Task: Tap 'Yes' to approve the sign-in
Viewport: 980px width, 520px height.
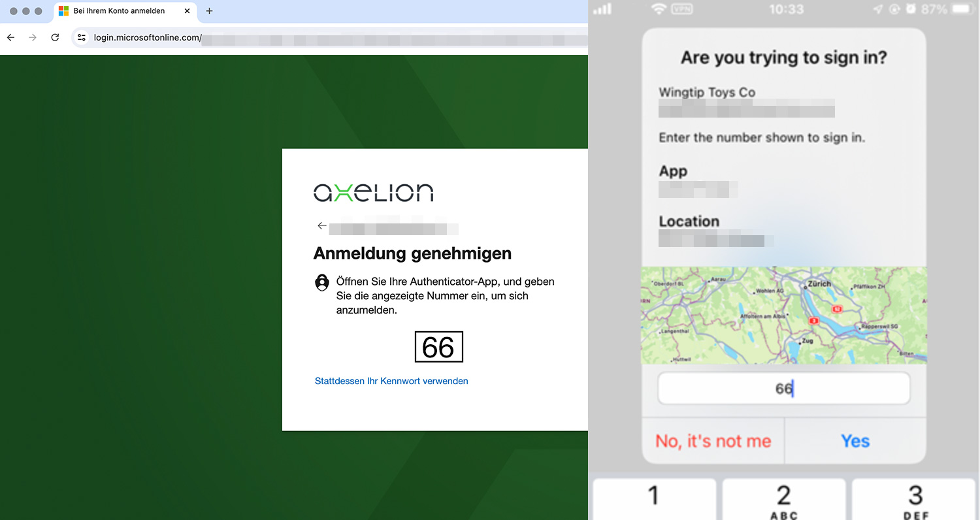Action: point(855,441)
